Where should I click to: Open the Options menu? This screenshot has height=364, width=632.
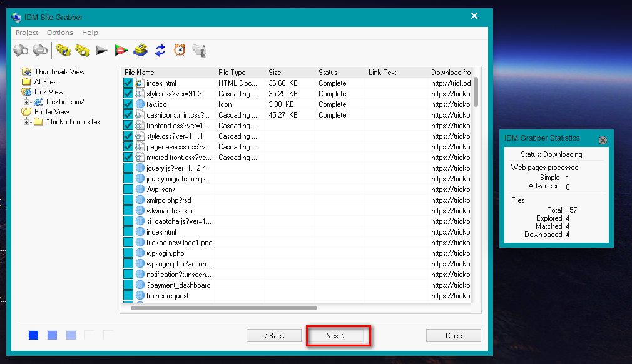coord(59,33)
